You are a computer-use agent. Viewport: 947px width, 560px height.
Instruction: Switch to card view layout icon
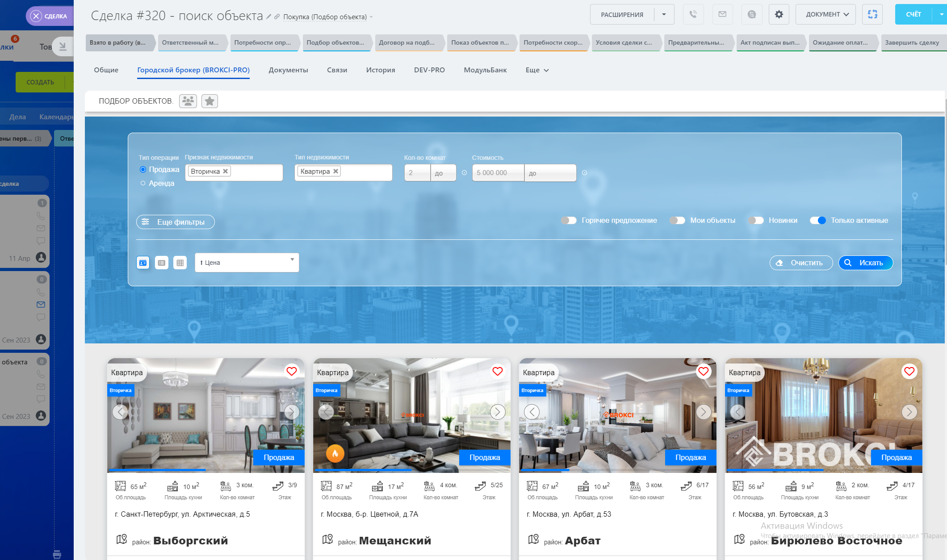pyautogui.click(x=143, y=263)
